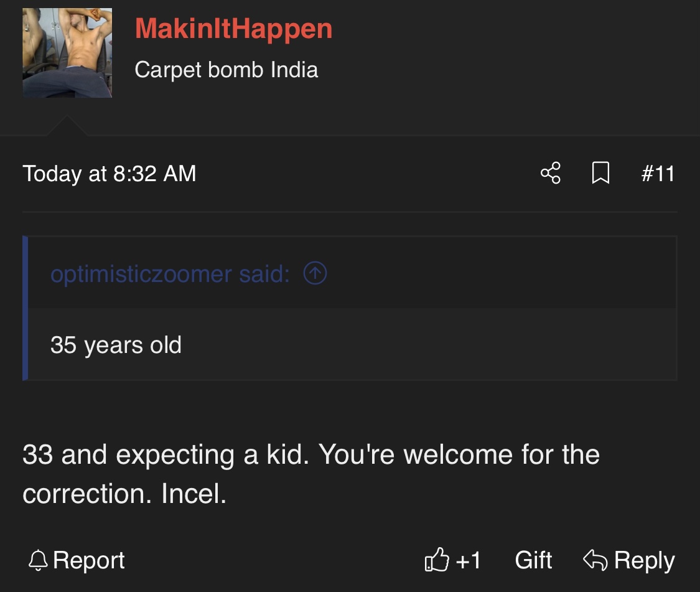Open permalink for post #11
The image size is (700, 592).
click(658, 173)
